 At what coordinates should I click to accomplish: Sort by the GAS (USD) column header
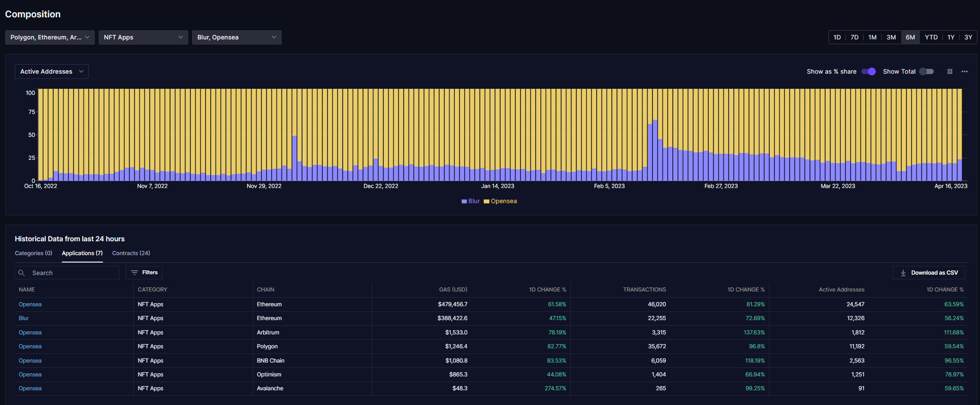453,289
